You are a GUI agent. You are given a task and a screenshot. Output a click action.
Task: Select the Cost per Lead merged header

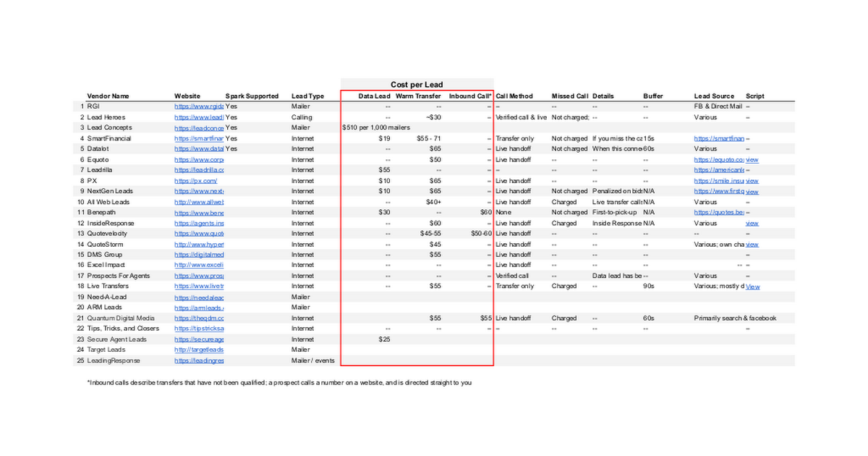[x=417, y=85]
